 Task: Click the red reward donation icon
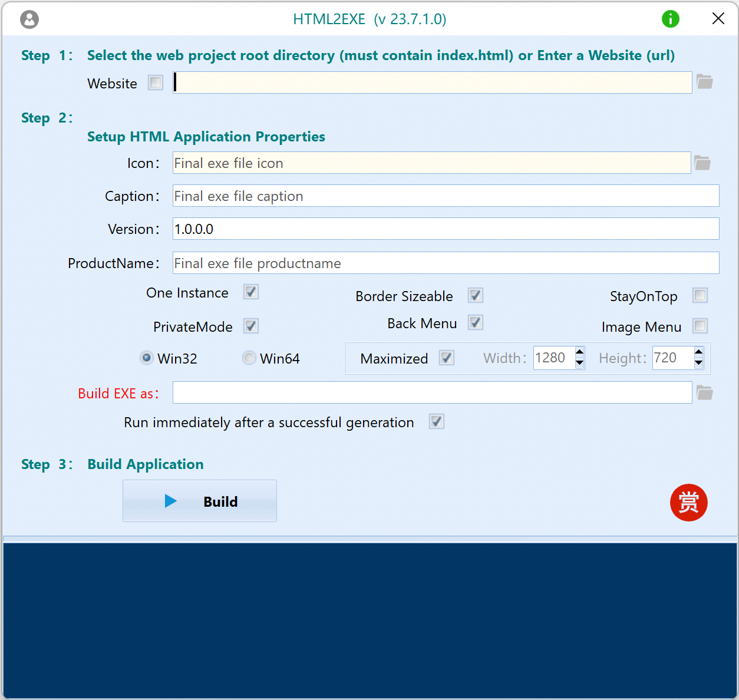click(688, 503)
